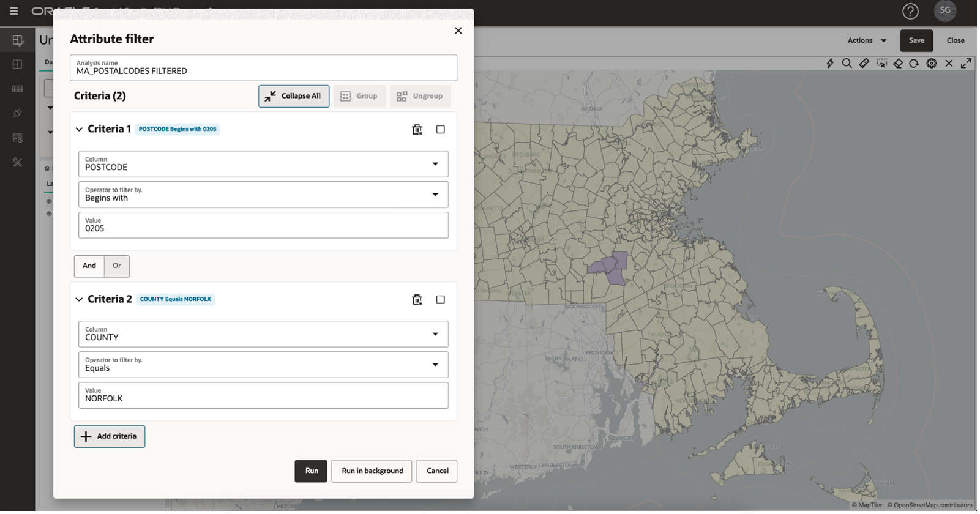Screen dimensions: 980x514
Task: Click Criteria 1 Value field 0205
Action: pyautogui.click(x=264, y=226)
